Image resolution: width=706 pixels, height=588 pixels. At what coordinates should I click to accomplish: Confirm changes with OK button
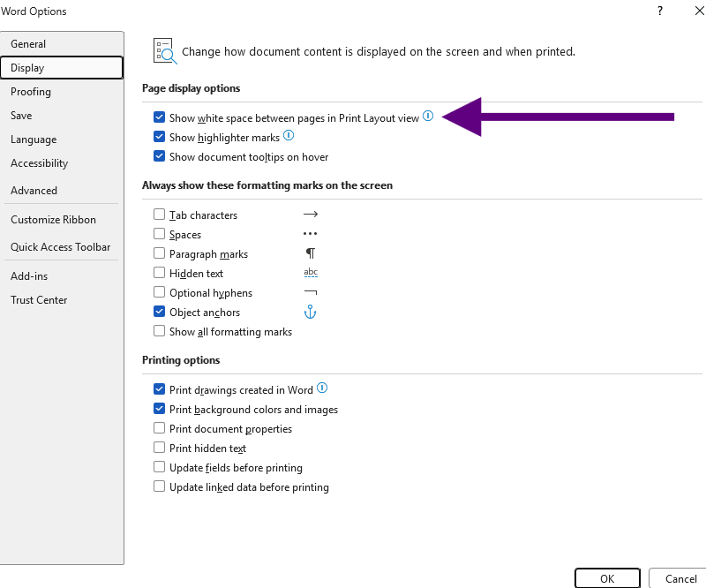coord(607,578)
